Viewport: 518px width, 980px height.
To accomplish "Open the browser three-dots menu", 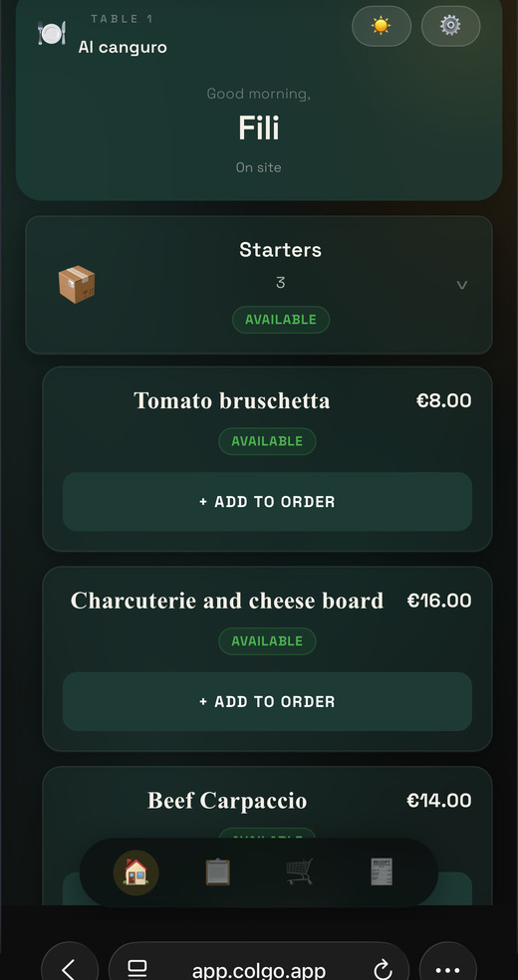I will 447,969.
